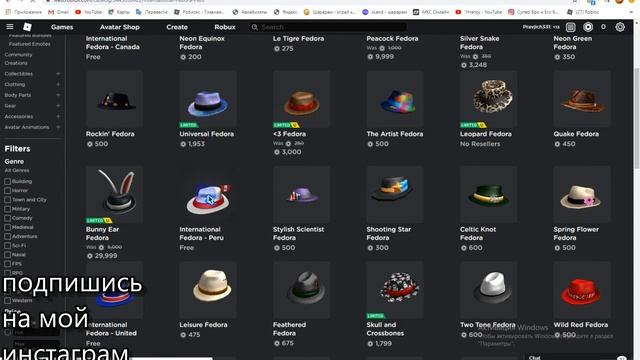Open the Games tab
Viewport: 640px width, 360px height.
(x=62, y=27)
